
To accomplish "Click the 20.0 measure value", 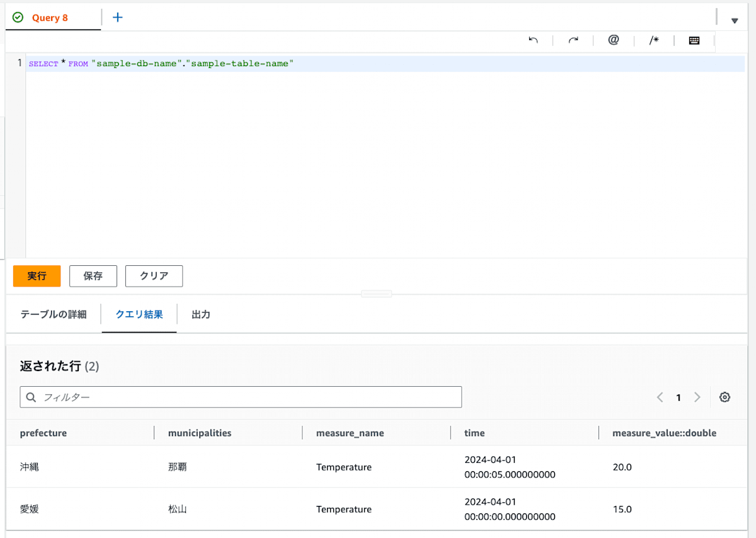I will point(622,467).
